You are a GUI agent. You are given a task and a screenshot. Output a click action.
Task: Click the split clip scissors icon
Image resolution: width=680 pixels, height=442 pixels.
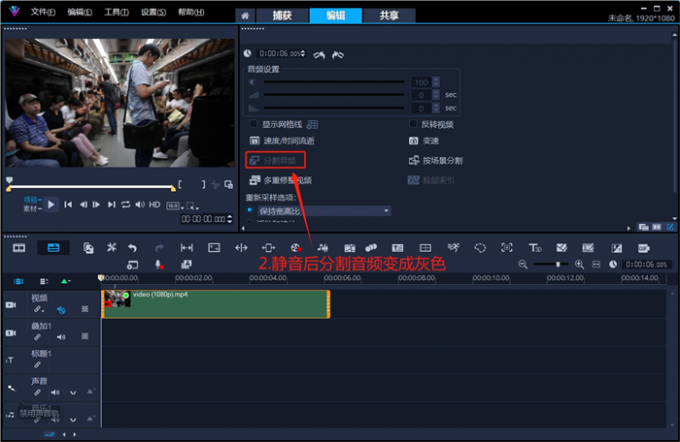(215, 185)
